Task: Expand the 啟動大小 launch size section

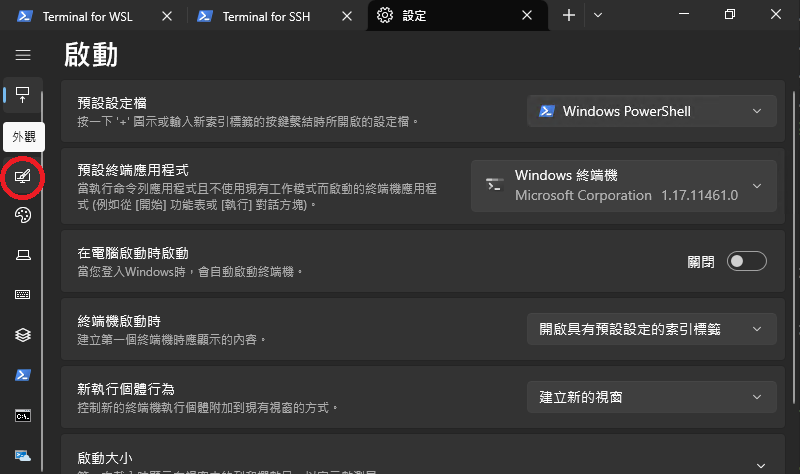Action: point(761,465)
